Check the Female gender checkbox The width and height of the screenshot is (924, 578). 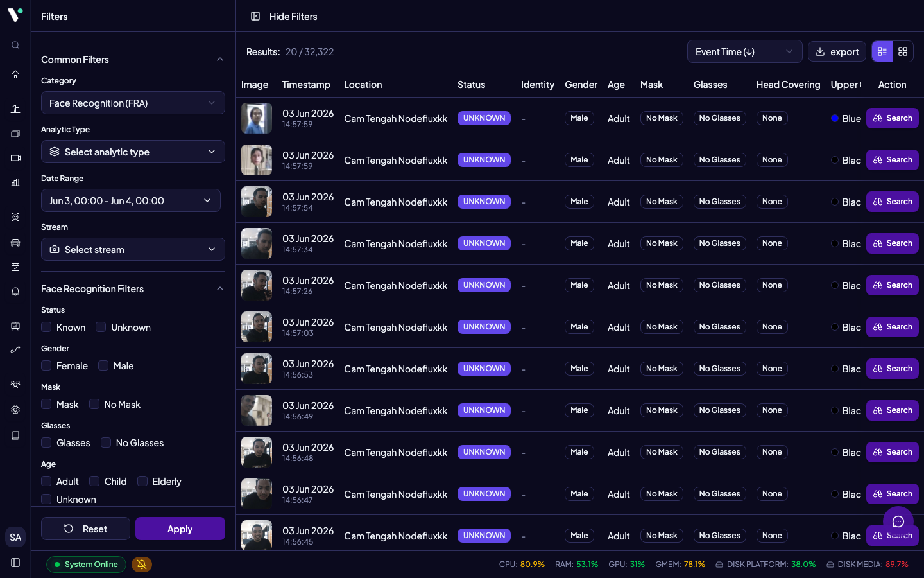tap(46, 365)
